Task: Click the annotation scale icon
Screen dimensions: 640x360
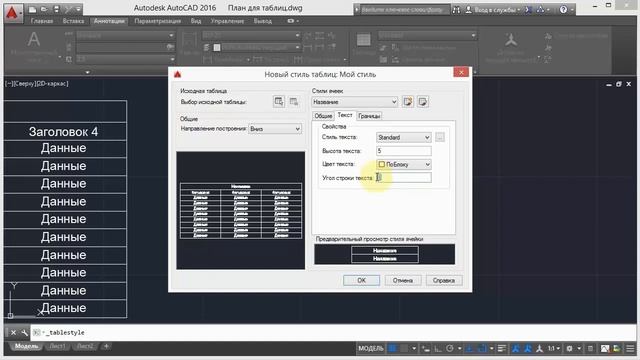Action: (539, 348)
